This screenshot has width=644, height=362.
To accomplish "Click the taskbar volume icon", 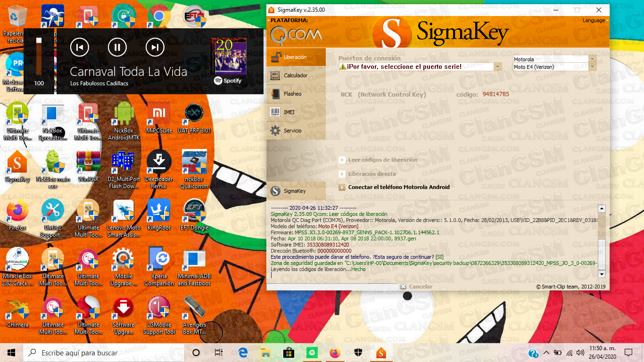I will click(x=580, y=353).
